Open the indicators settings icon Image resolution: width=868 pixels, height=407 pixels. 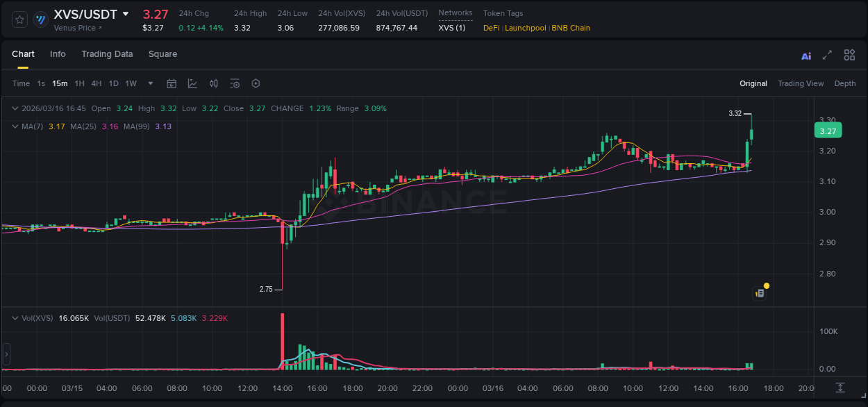pyautogui.click(x=234, y=83)
